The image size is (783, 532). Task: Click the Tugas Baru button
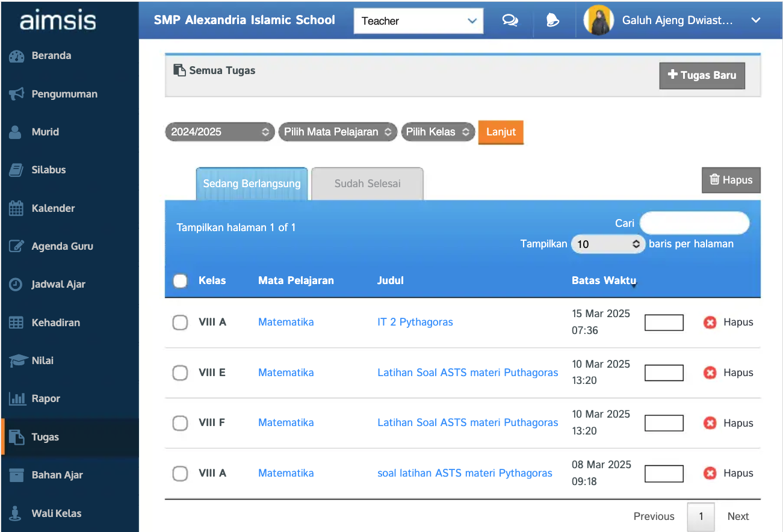click(702, 76)
